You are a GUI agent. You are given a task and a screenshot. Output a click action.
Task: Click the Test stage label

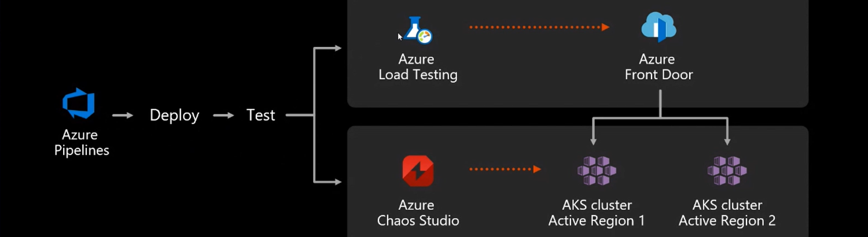coord(260,116)
